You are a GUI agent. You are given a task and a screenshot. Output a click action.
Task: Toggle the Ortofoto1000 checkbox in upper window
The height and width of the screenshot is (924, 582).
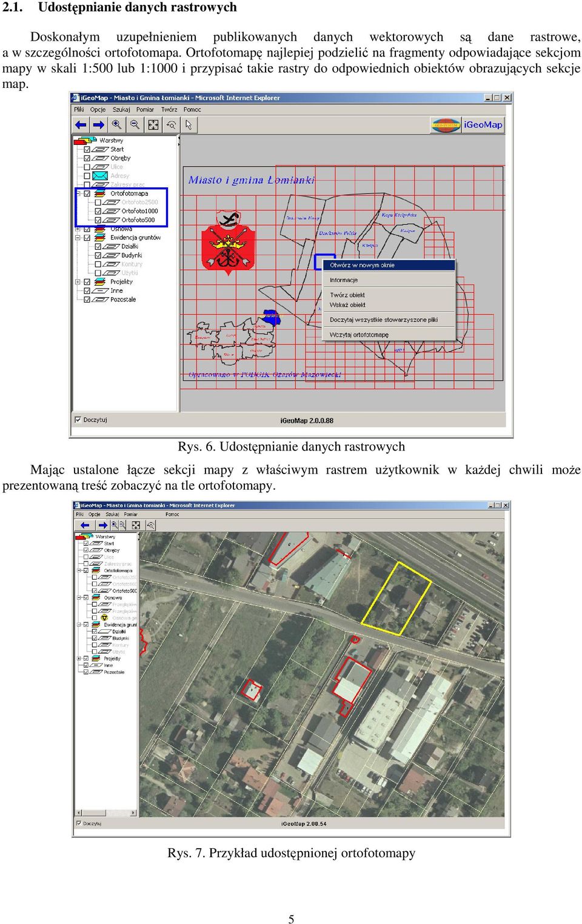pyautogui.click(x=98, y=211)
